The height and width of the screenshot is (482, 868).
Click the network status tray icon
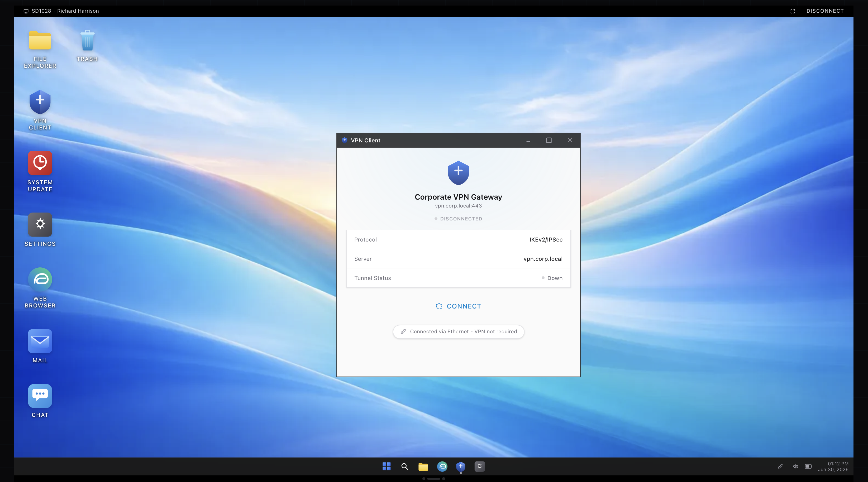780,466
